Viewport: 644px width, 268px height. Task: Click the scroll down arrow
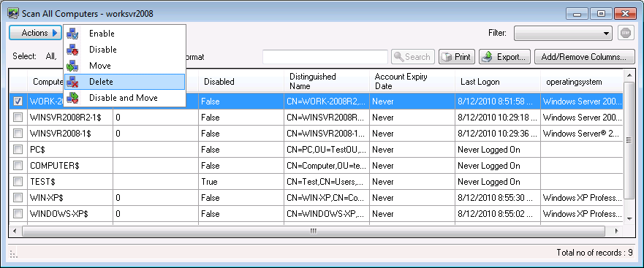(x=629, y=219)
